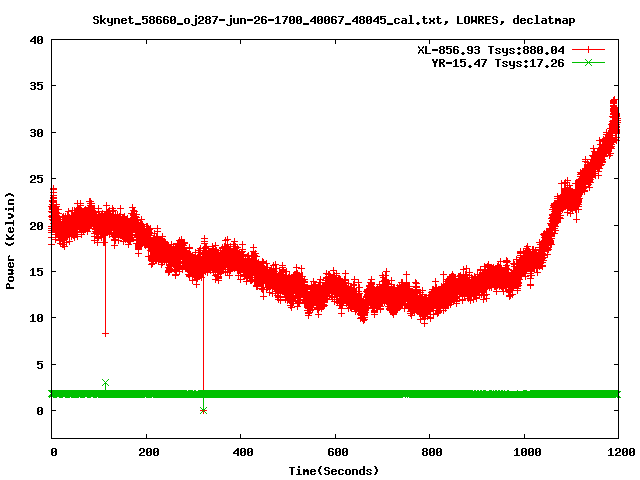Click y-axis tick label 25
Screen dimensions: 640x480
(x=36, y=179)
